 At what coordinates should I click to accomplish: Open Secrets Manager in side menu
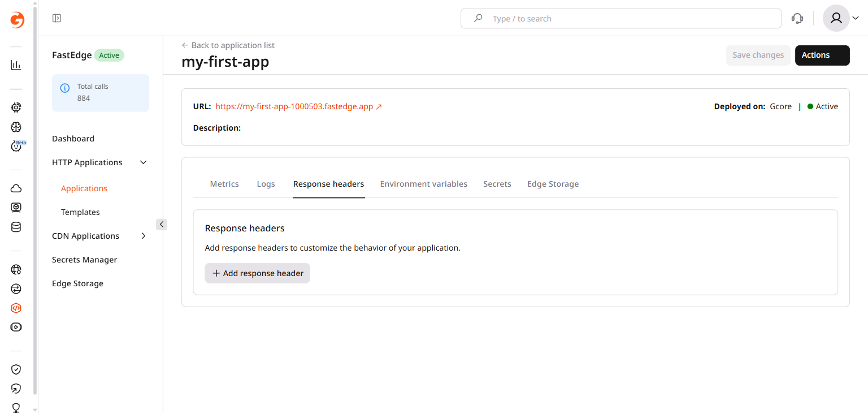[85, 260]
